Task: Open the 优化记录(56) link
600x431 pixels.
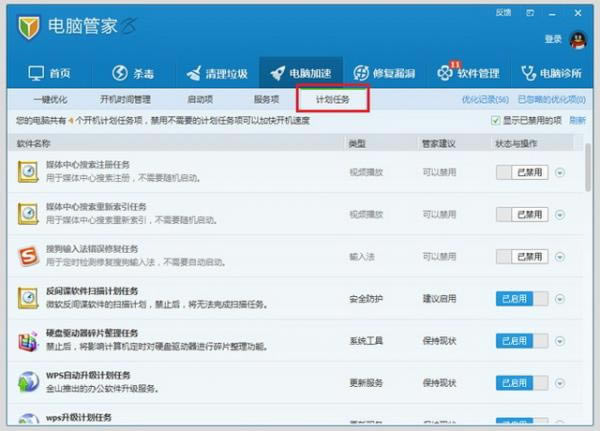Action: click(x=485, y=100)
